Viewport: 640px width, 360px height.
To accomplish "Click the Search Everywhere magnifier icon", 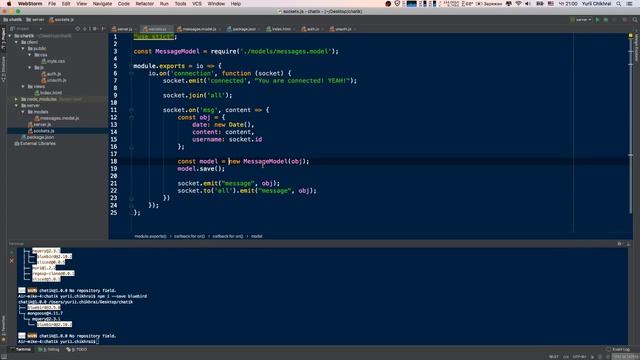I will [635, 20].
